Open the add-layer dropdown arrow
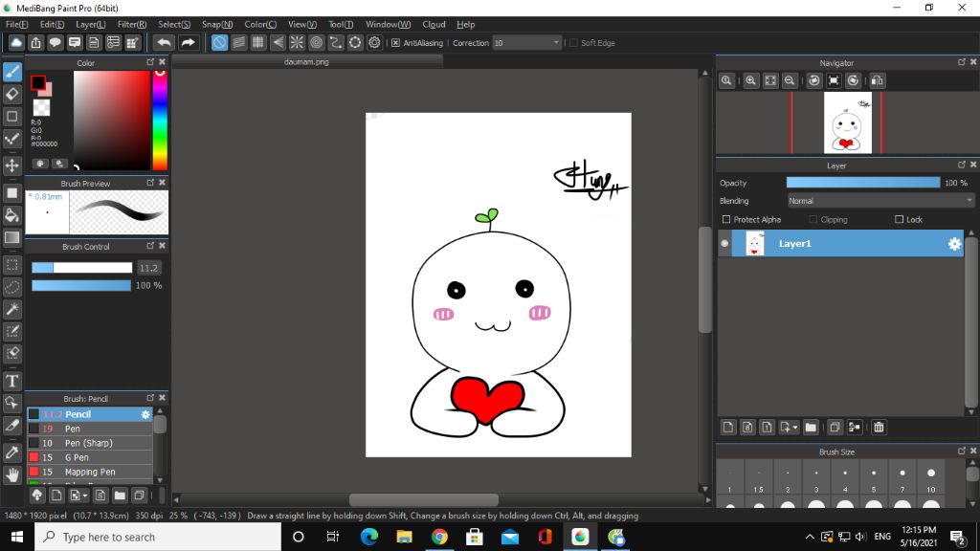This screenshot has height=551, width=980. click(795, 428)
